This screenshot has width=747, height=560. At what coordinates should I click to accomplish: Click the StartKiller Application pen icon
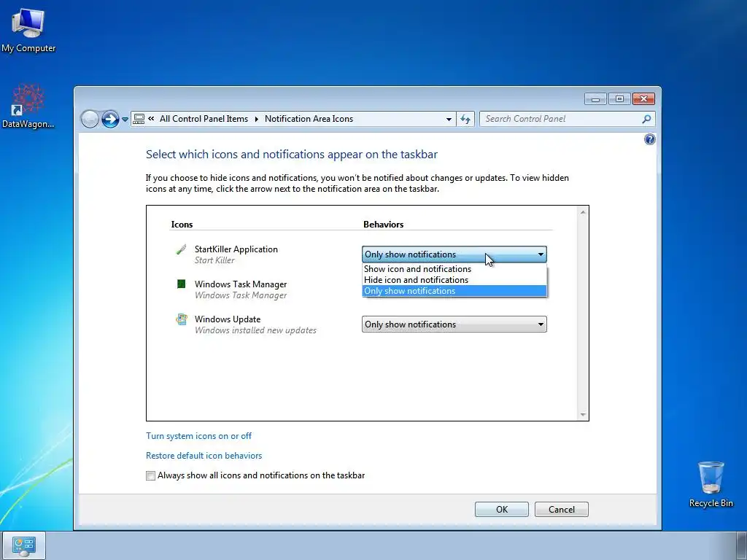tap(181, 249)
